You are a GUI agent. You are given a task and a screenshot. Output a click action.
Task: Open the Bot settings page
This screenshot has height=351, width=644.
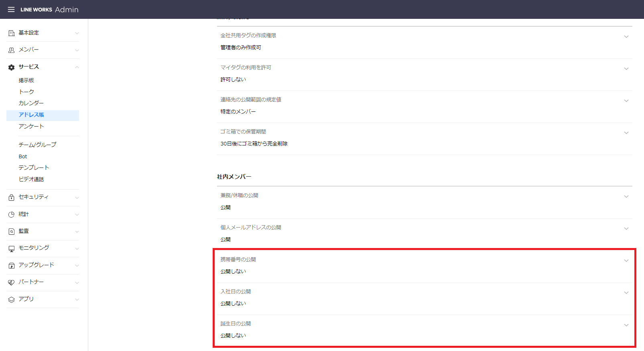23,157
